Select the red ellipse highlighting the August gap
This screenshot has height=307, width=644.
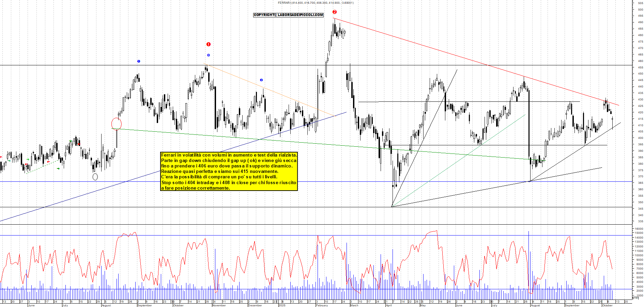coord(117,124)
